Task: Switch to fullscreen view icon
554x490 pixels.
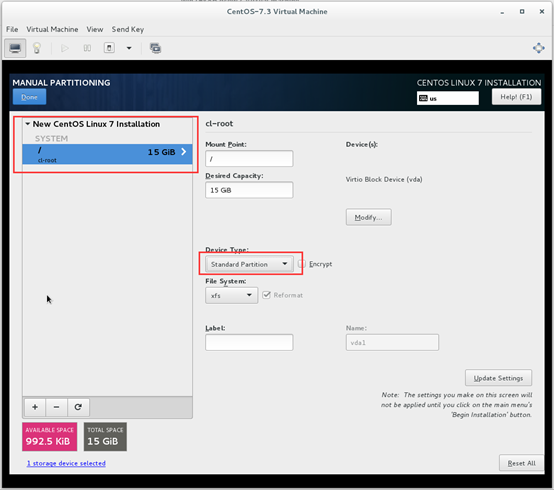Action: click(x=538, y=48)
